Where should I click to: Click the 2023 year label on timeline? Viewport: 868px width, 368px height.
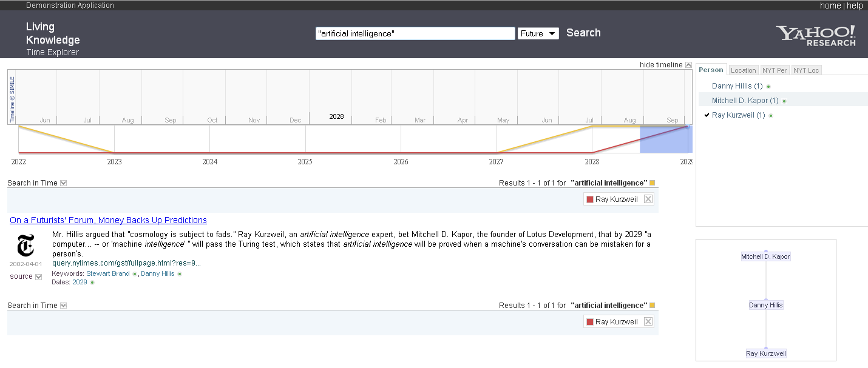pyautogui.click(x=114, y=162)
